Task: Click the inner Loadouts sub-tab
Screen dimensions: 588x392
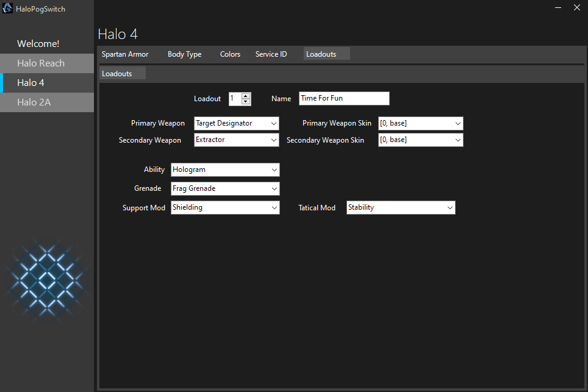Action: point(122,73)
